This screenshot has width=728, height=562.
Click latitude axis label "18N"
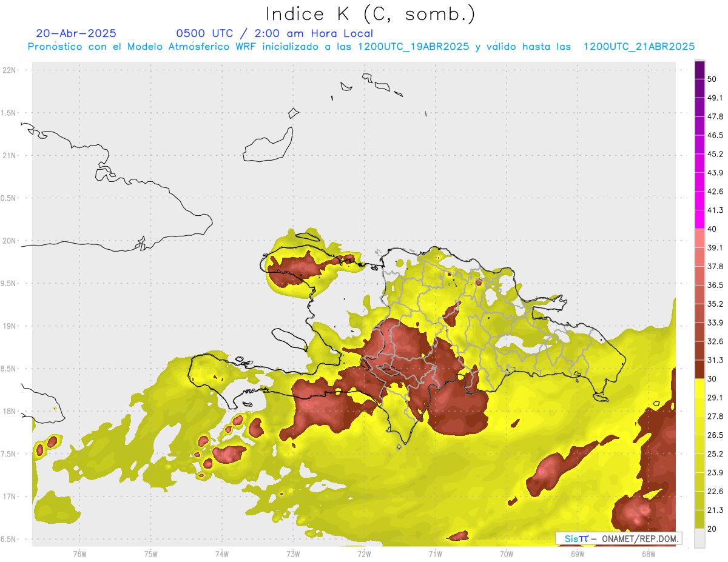(x=10, y=411)
